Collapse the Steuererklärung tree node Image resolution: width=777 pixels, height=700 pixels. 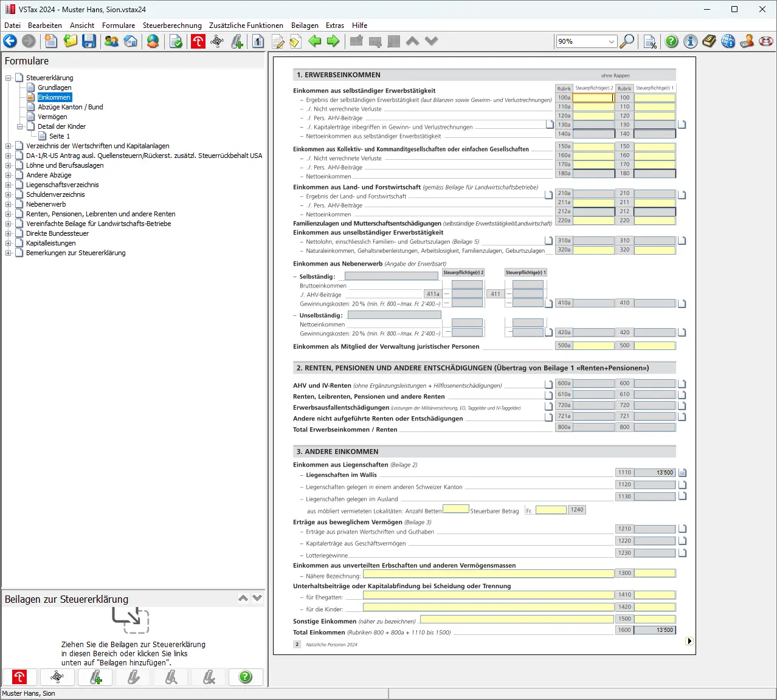[9, 78]
